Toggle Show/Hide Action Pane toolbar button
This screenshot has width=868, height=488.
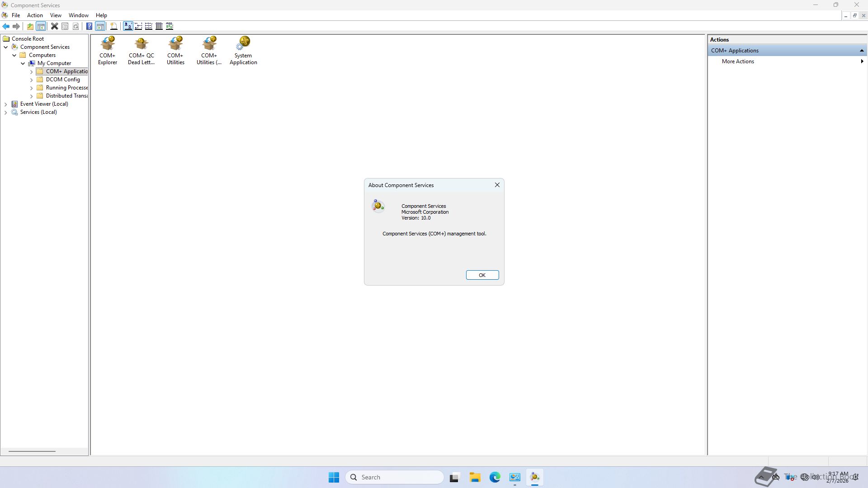(x=100, y=26)
